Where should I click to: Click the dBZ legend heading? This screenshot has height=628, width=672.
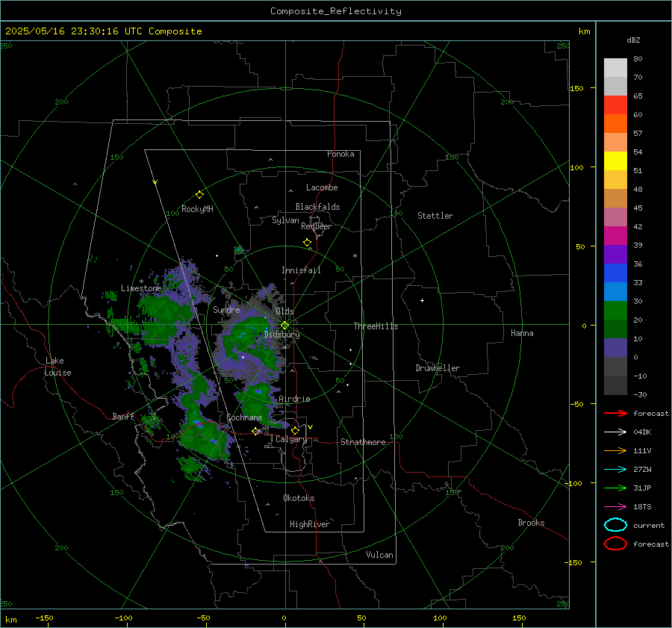(633, 40)
